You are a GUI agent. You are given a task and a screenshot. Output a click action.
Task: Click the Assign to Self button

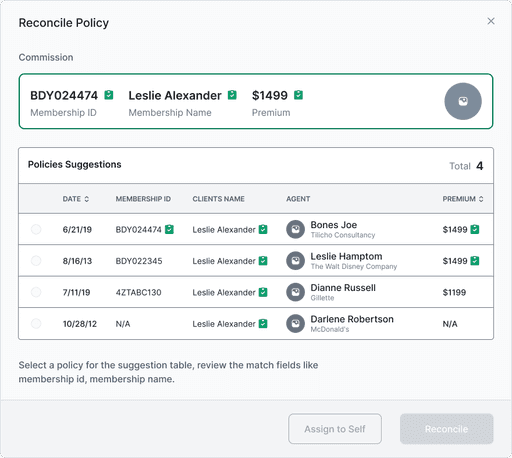coord(335,429)
